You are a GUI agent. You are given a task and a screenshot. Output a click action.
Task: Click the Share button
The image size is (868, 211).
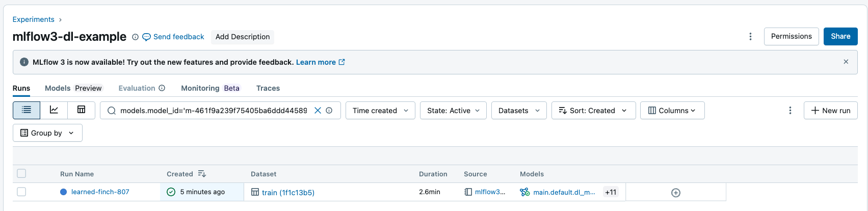pyautogui.click(x=840, y=37)
